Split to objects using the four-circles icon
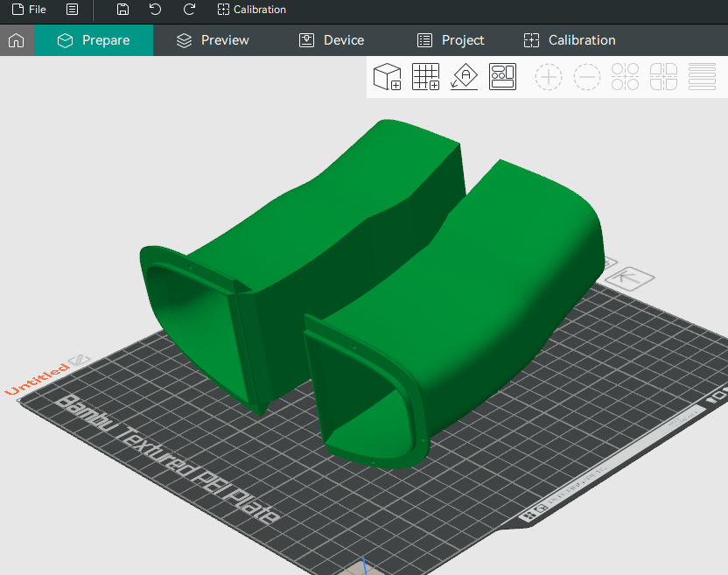Image resolution: width=728 pixels, height=575 pixels. click(x=625, y=77)
